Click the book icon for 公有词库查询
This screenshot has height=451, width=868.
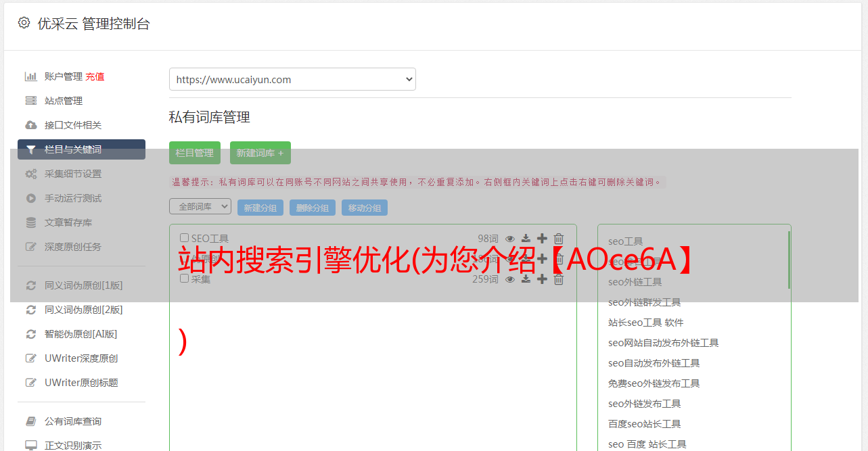point(30,421)
